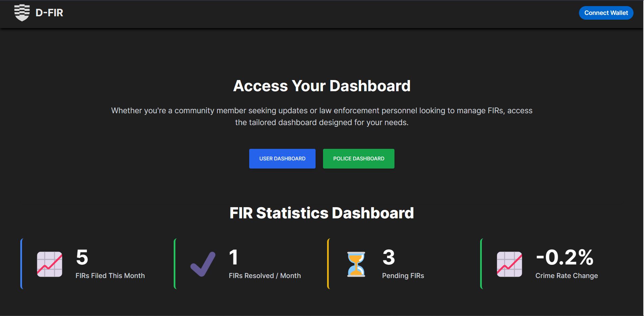Click the 'Access Your Dashboard' heading
644x316 pixels.
click(x=322, y=86)
